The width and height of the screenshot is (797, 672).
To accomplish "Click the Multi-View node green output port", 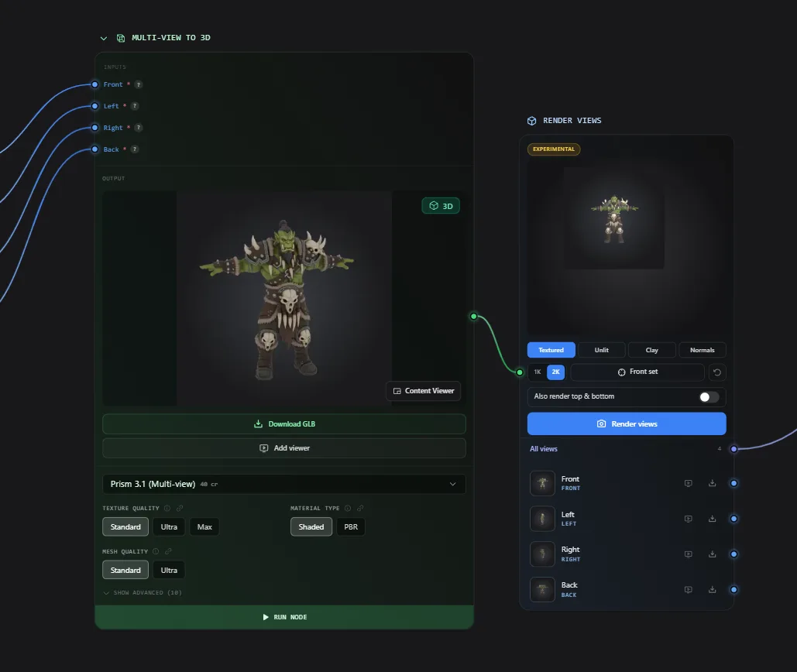I will (x=474, y=317).
